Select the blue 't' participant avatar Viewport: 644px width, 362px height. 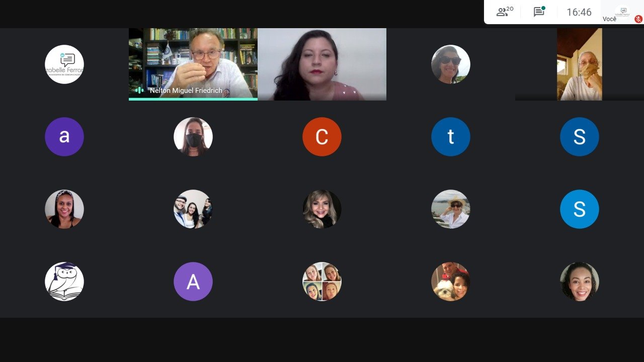point(451,137)
